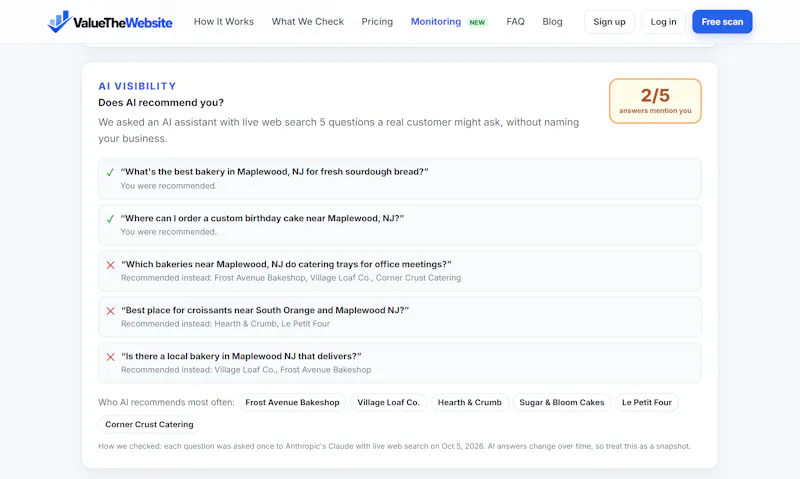Click the red X beside the croissants question
The height and width of the screenshot is (479, 800).
coord(110,311)
